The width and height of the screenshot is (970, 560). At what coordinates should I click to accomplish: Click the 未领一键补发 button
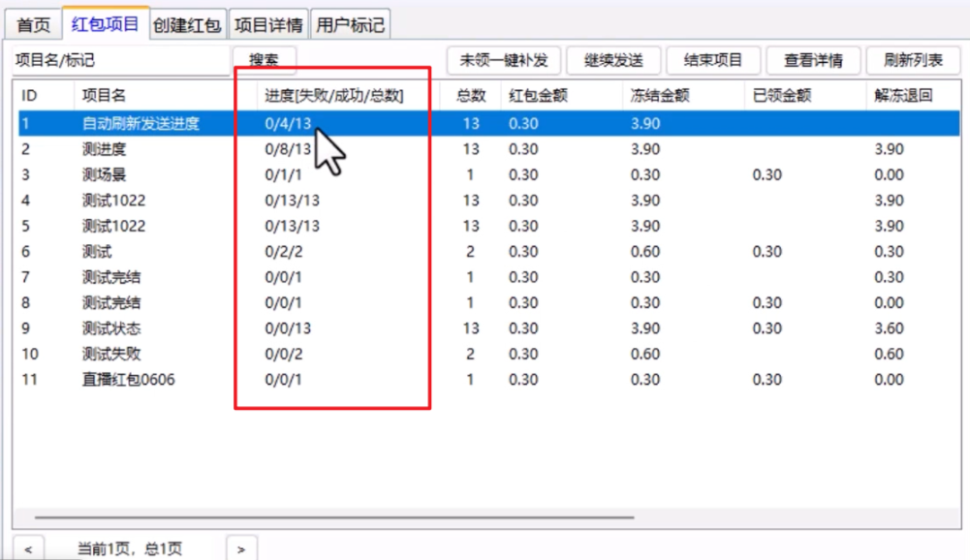point(504,60)
